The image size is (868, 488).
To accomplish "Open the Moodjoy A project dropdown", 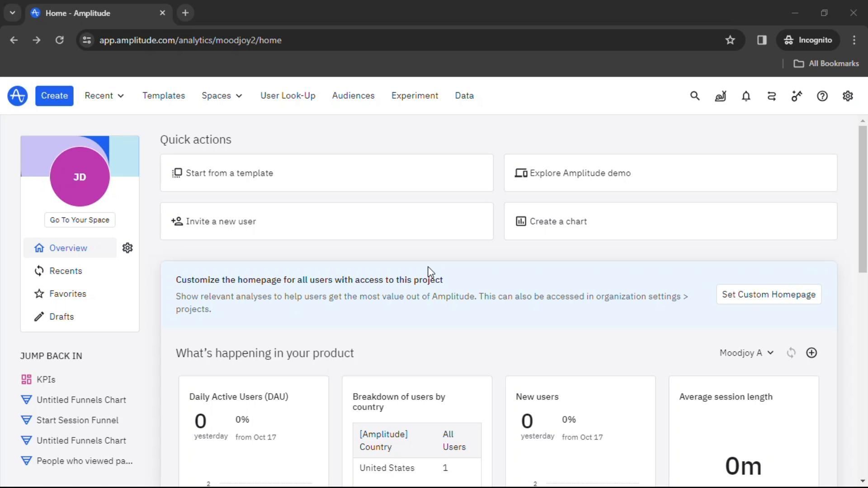I will pos(746,353).
